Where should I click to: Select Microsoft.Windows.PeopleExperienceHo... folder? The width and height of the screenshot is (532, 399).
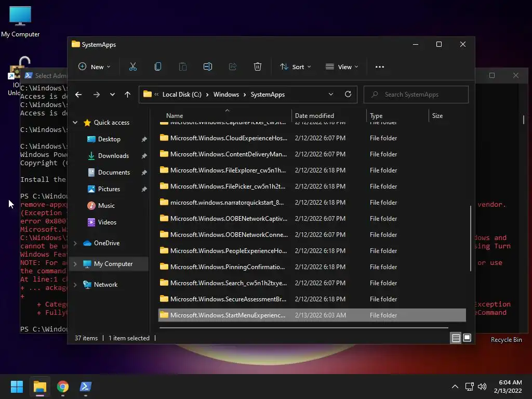pyautogui.click(x=312, y=251)
